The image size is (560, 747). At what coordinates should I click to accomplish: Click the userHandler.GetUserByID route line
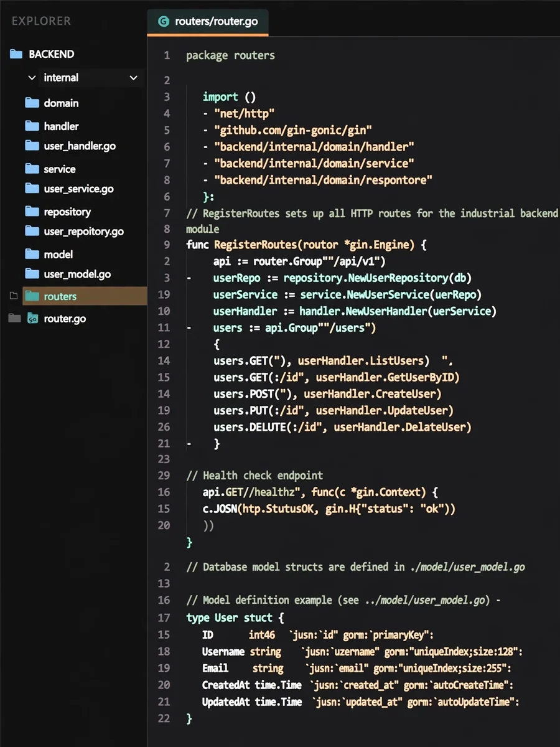coord(337,377)
